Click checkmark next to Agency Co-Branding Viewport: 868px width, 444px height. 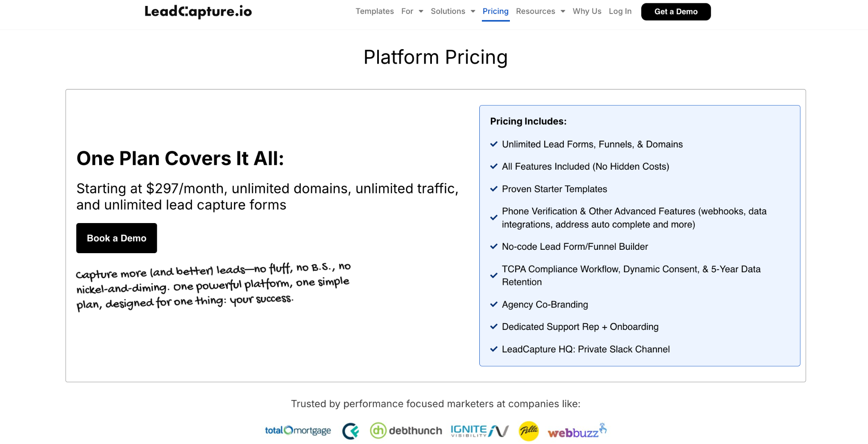(494, 304)
